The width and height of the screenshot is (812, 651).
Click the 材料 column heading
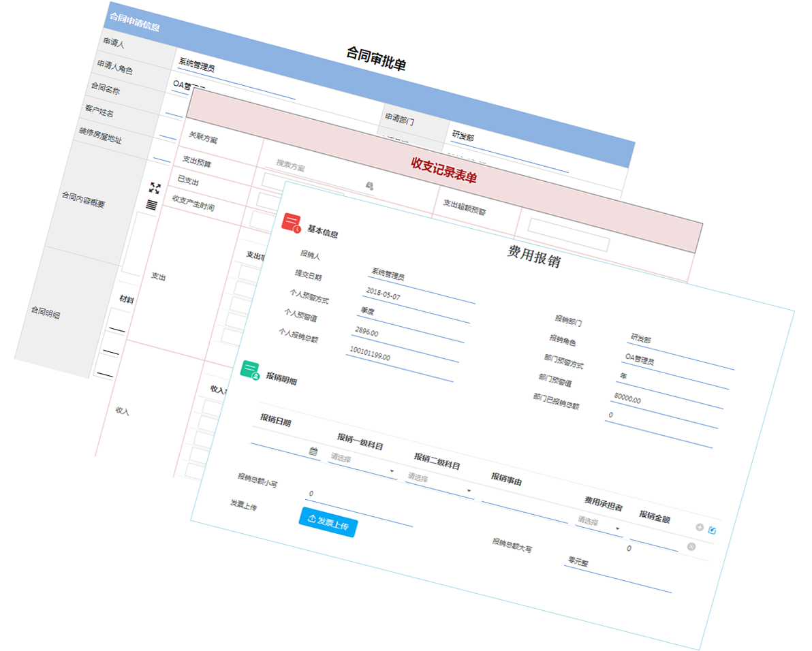127,299
